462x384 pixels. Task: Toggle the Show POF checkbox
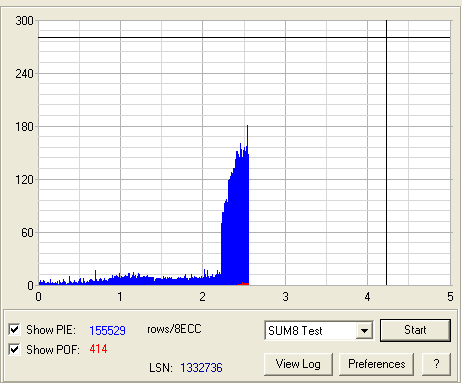14,350
